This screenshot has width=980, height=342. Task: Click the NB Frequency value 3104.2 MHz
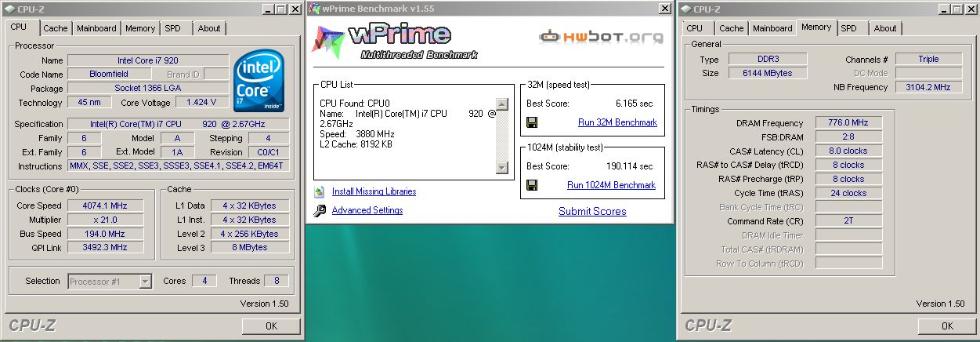click(x=929, y=88)
